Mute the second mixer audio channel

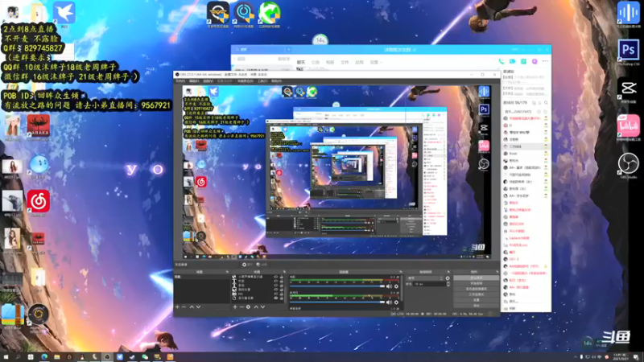tap(389, 302)
